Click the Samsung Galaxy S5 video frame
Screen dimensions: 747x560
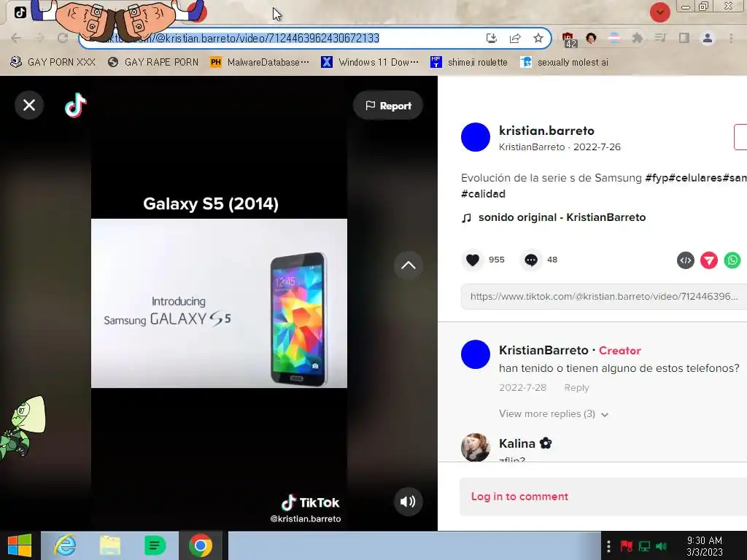[219, 303]
